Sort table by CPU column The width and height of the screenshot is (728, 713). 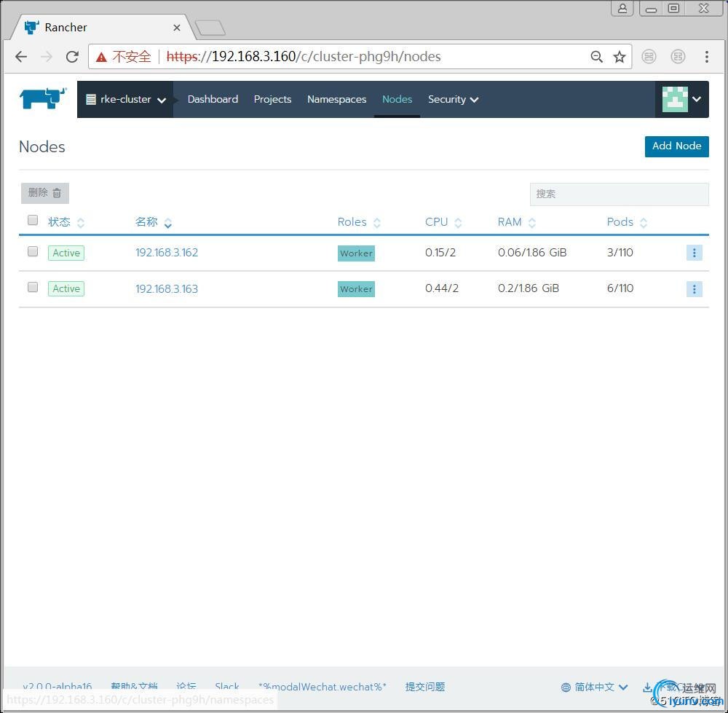click(x=443, y=222)
